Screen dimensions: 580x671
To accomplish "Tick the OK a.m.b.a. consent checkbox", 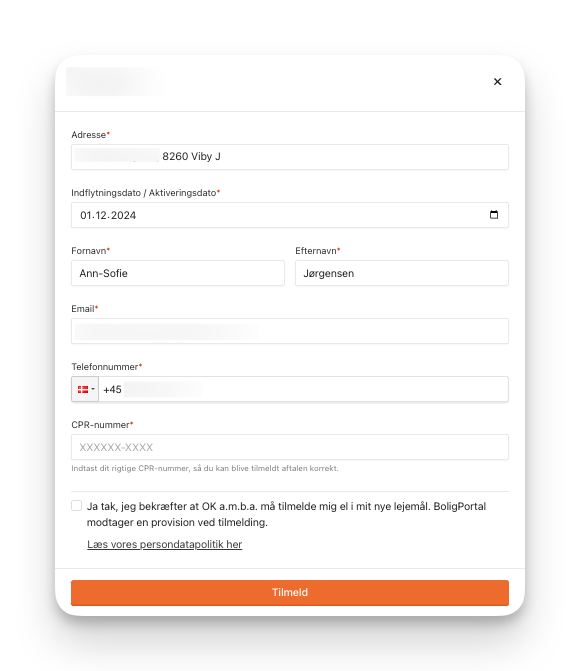I will click(x=77, y=506).
